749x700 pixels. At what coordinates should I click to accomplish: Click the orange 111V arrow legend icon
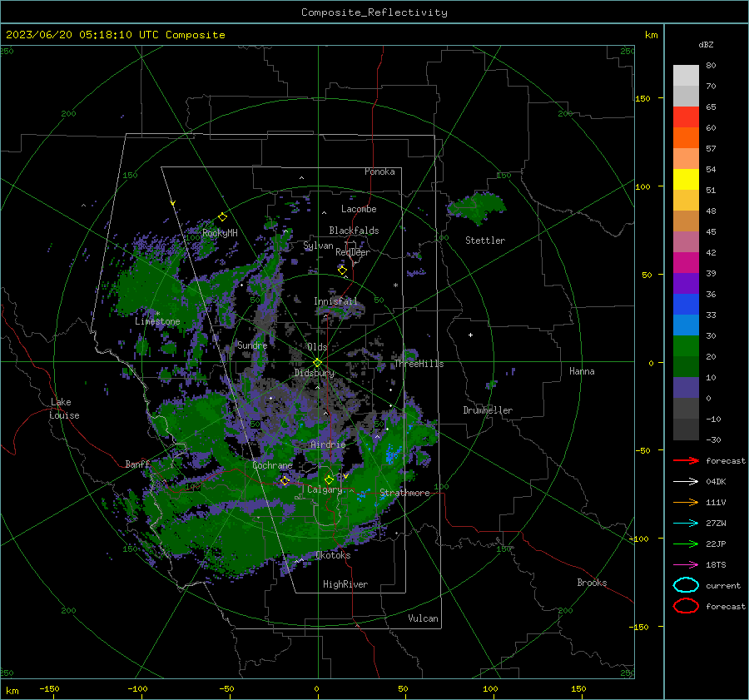coord(686,502)
